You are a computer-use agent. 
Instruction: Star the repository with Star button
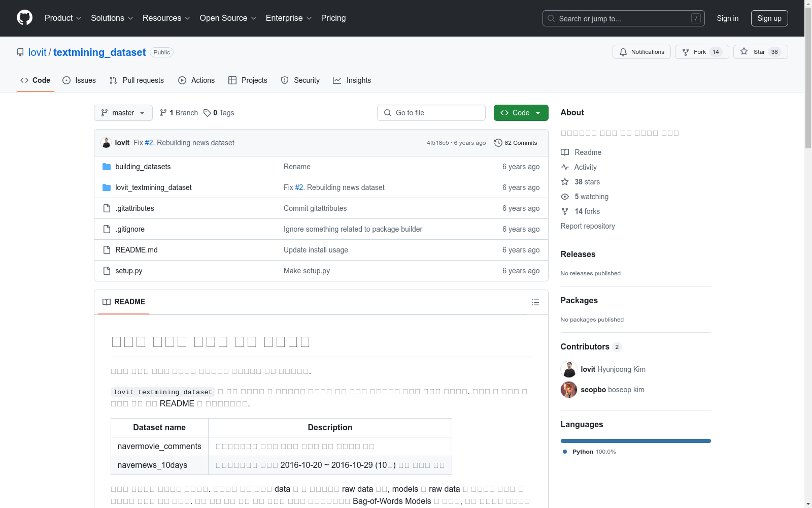click(x=760, y=52)
